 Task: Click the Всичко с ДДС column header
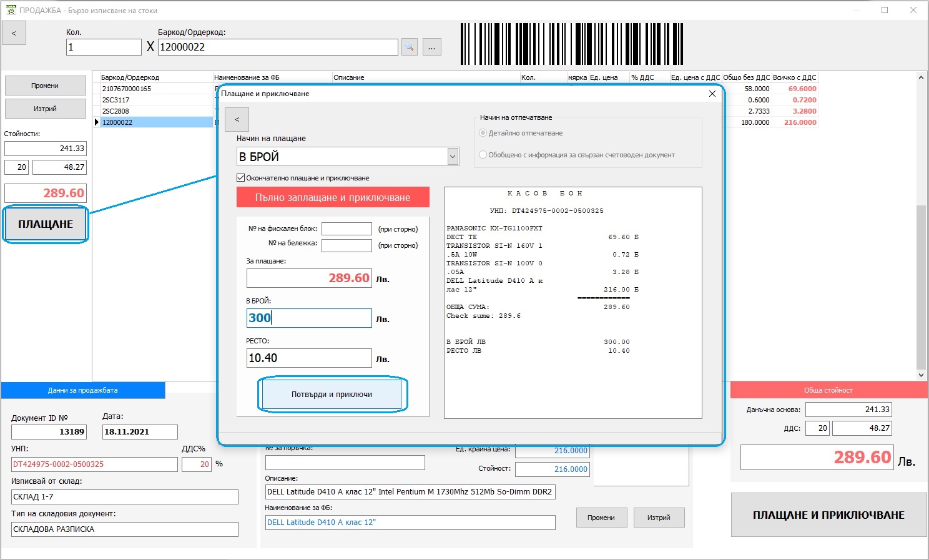point(795,77)
